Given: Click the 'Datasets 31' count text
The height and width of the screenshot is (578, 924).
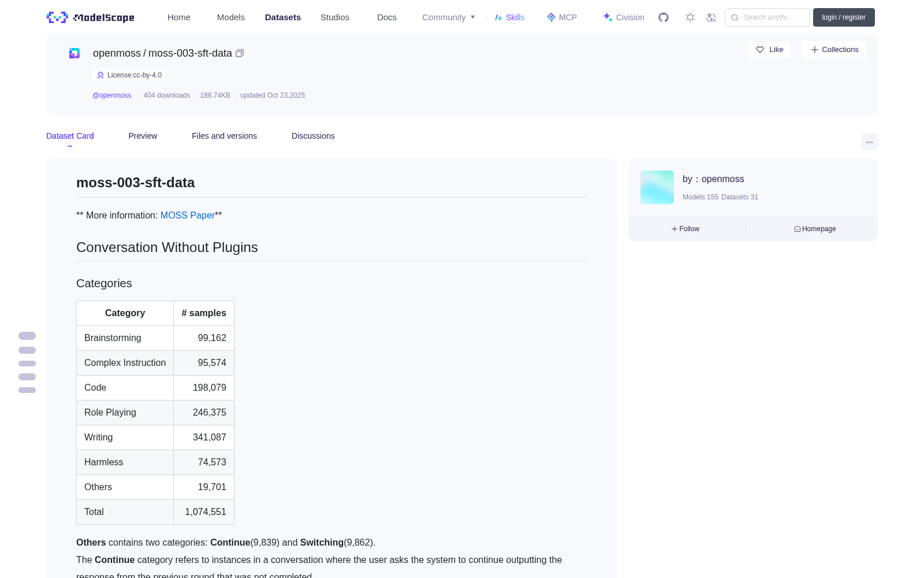Looking at the screenshot, I should 740,197.
